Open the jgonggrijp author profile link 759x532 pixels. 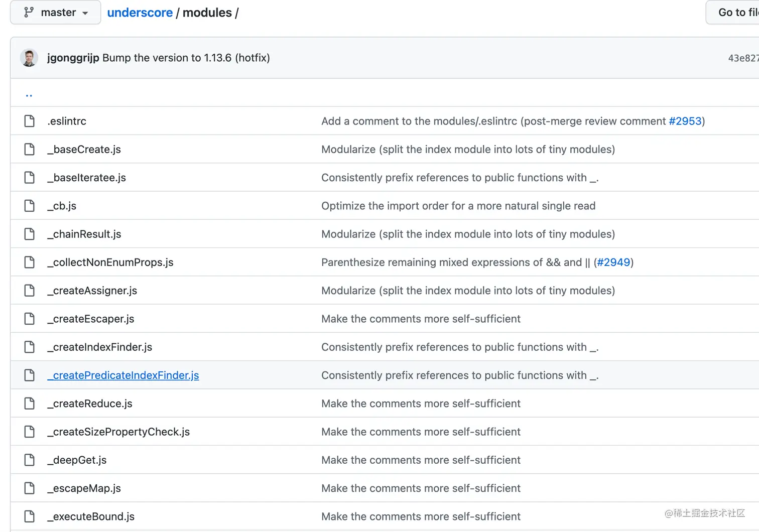[x=73, y=58]
